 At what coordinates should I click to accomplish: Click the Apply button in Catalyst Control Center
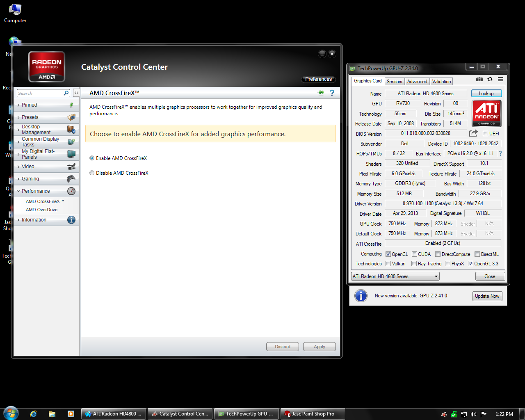320,347
